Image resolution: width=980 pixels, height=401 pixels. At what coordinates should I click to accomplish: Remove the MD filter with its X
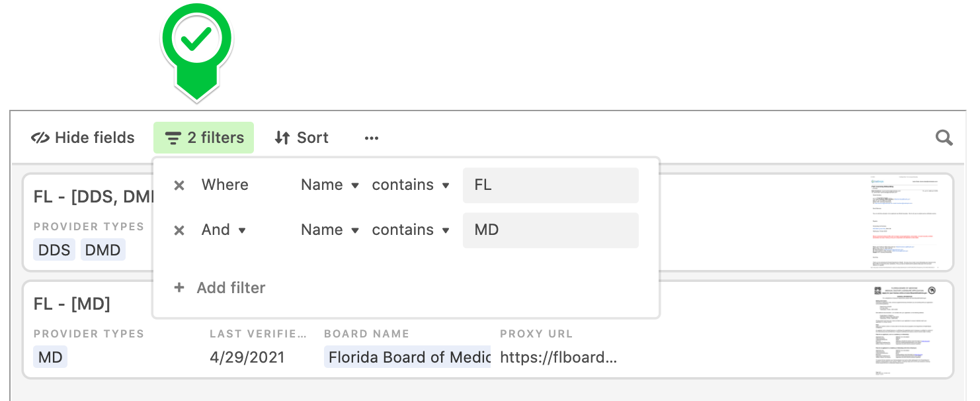[x=179, y=230]
